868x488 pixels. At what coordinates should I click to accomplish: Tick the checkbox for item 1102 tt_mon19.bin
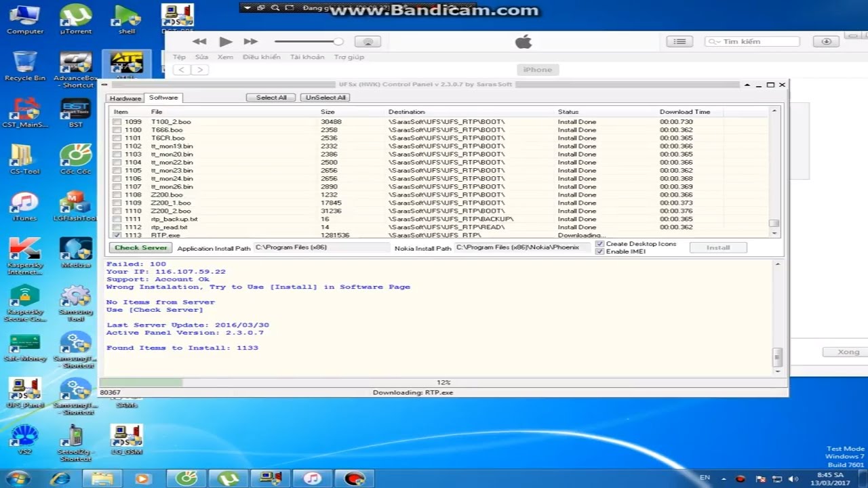pos(117,146)
